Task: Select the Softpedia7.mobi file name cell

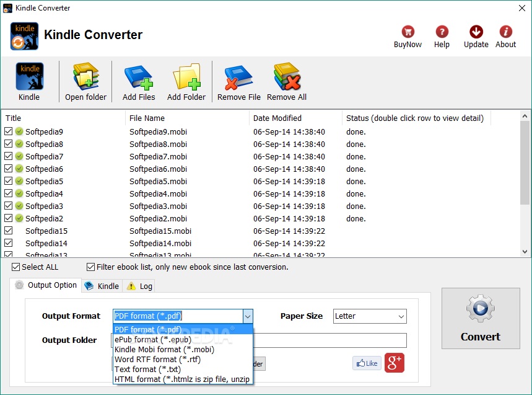Action: coord(158,156)
